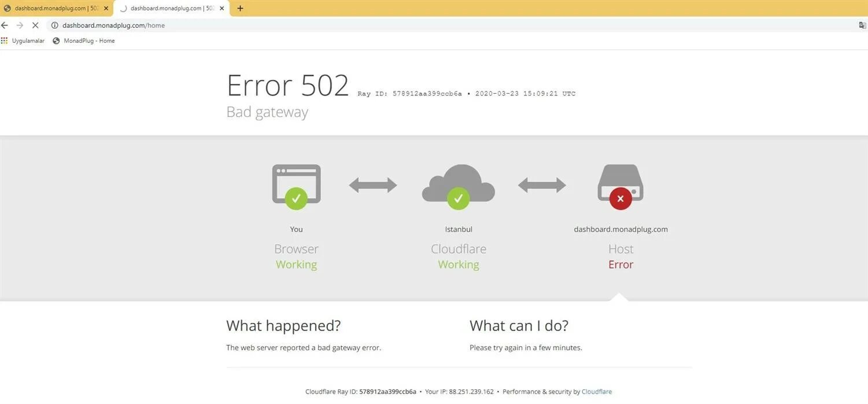
Task: Switch to the first dashboard.monadplug.com tab
Action: (x=57, y=8)
